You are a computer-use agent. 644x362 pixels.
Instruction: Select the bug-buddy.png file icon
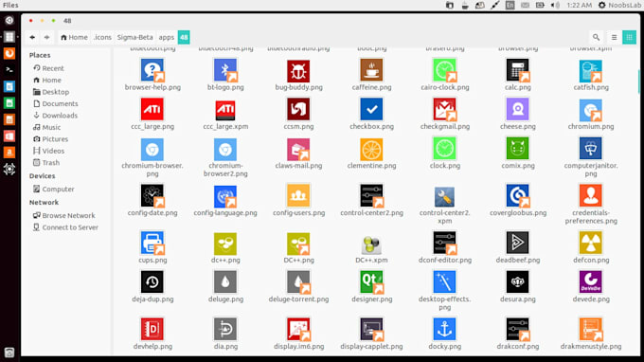(x=298, y=70)
